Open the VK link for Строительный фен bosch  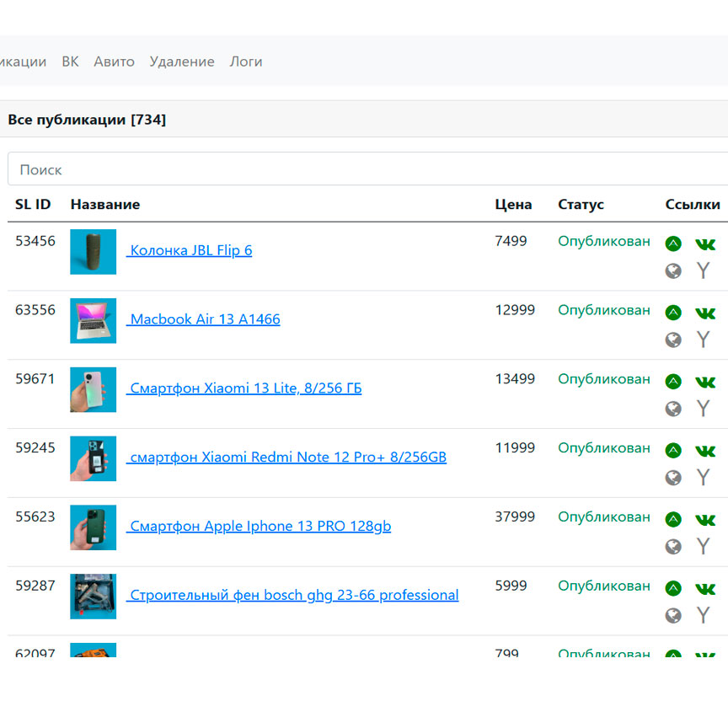pyautogui.click(x=705, y=589)
